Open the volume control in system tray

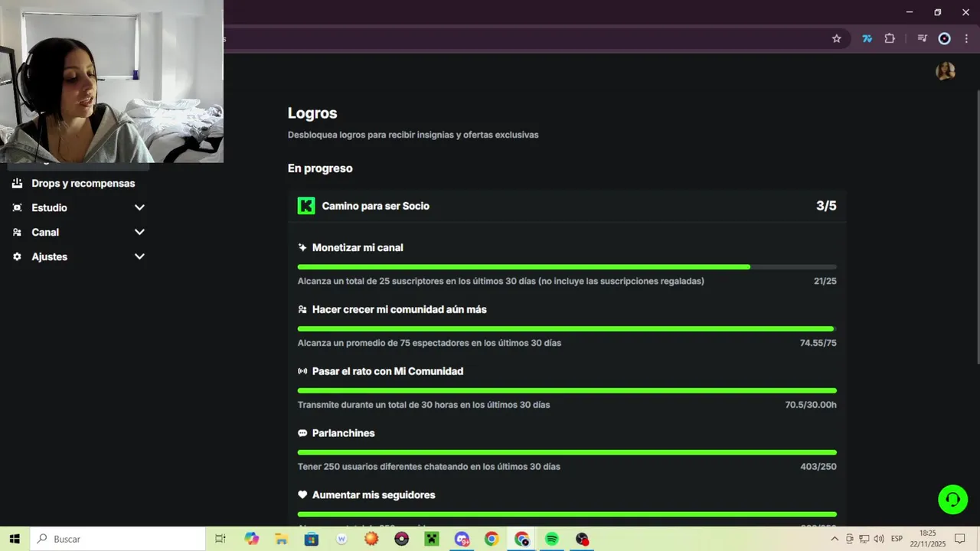click(x=879, y=540)
